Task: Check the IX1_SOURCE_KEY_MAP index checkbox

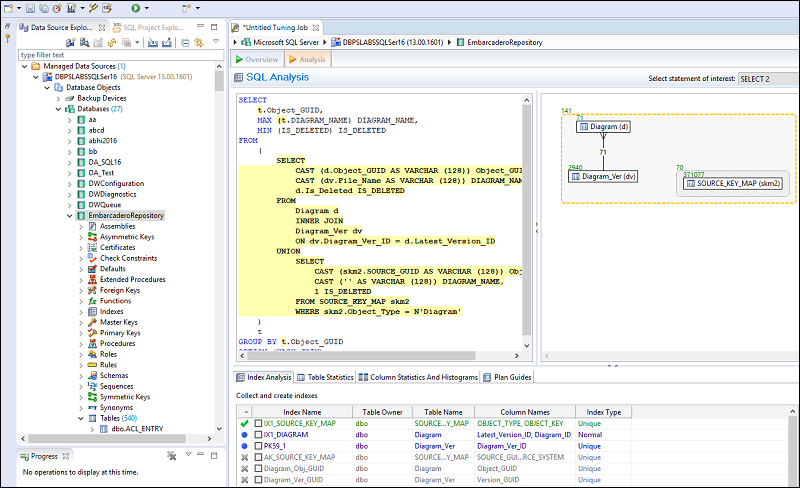Action: tap(258, 423)
